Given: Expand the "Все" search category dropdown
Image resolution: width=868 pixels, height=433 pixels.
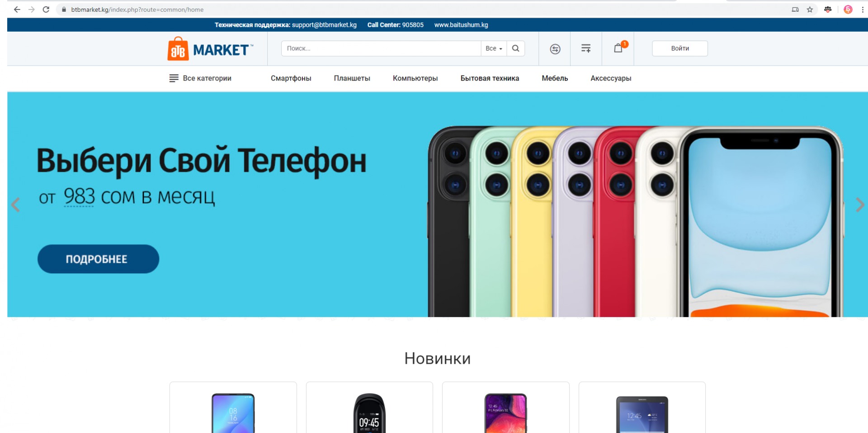Looking at the screenshot, I should click(494, 48).
